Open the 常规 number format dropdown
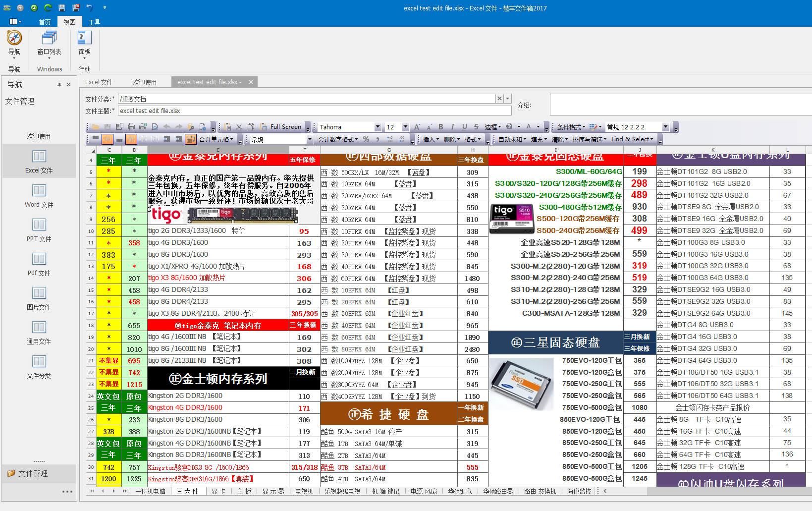 (x=310, y=139)
